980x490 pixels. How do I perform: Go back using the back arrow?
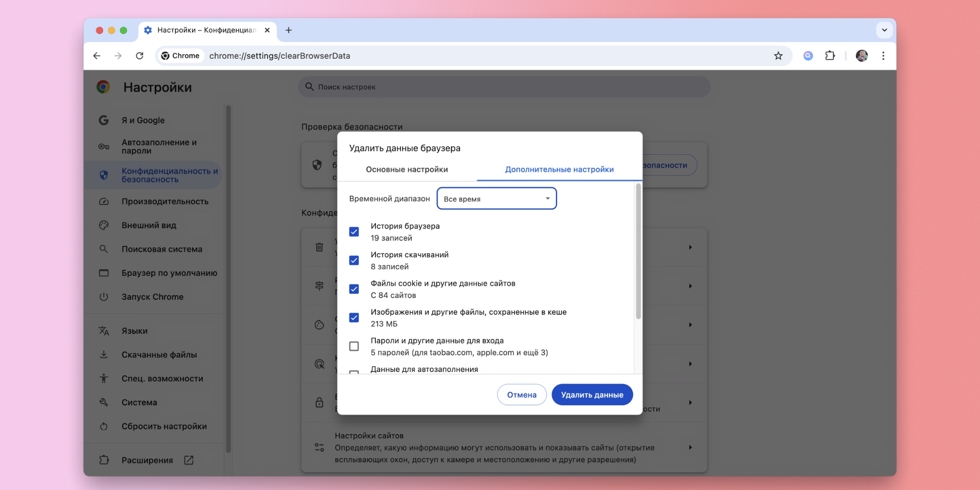click(x=97, y=56)
